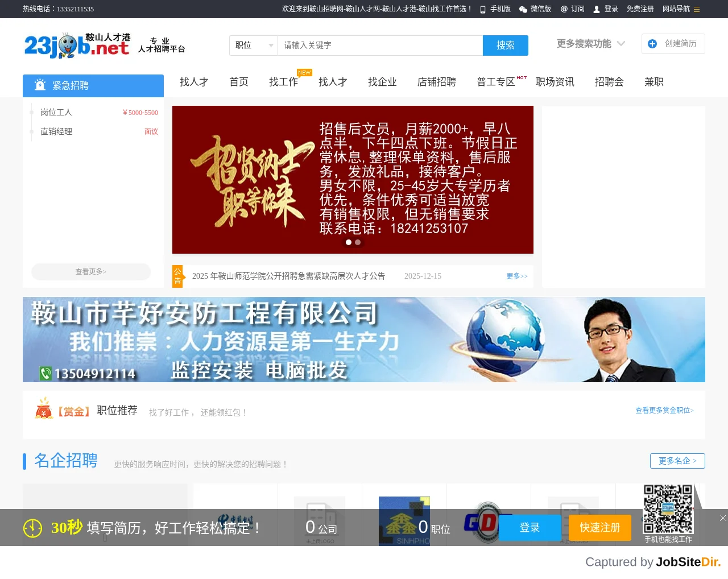Open 找企业 nav item

pyautogui.click(x=382, y=82)
